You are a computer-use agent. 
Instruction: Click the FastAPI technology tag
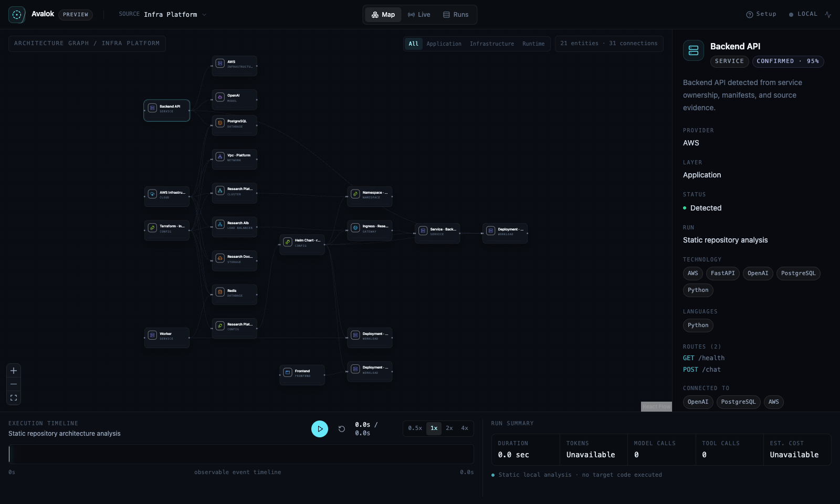[x=723, y=274]
